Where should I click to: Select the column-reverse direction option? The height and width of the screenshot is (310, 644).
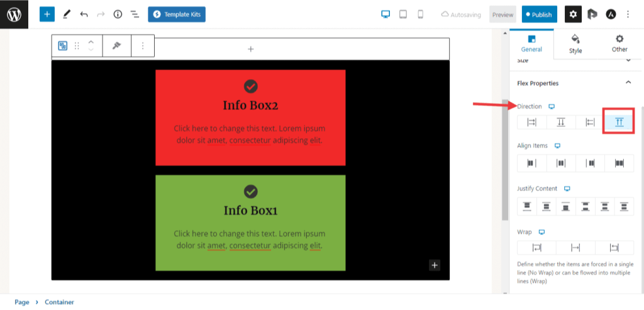tap(619, 122)
